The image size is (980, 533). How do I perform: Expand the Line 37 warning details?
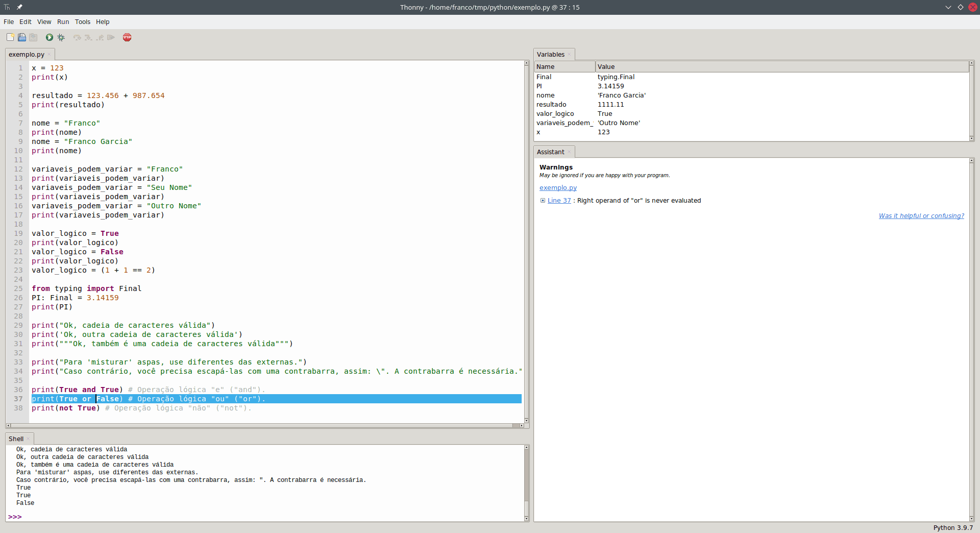point(543,200)
